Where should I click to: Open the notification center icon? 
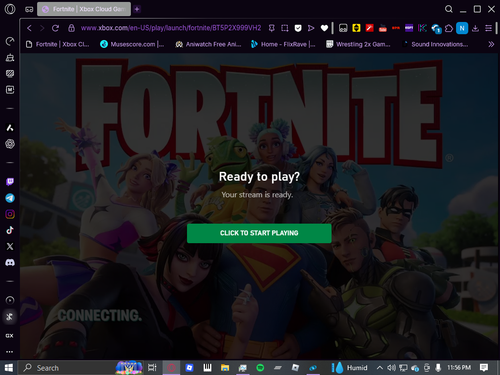484,368
